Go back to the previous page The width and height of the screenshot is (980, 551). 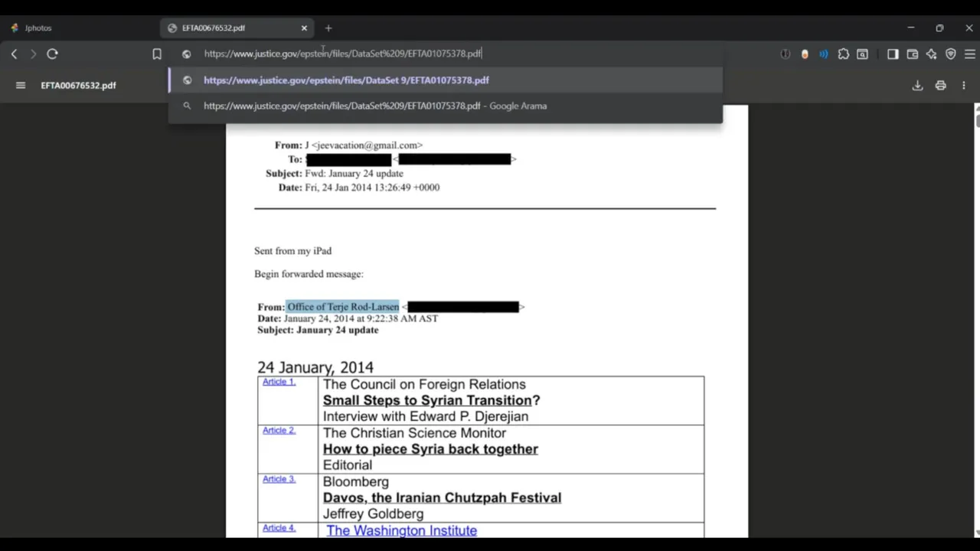coord(14,54)
